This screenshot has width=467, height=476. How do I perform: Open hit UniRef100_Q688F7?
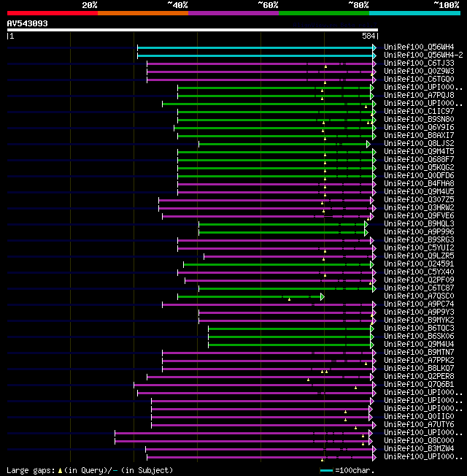(419, 159)
